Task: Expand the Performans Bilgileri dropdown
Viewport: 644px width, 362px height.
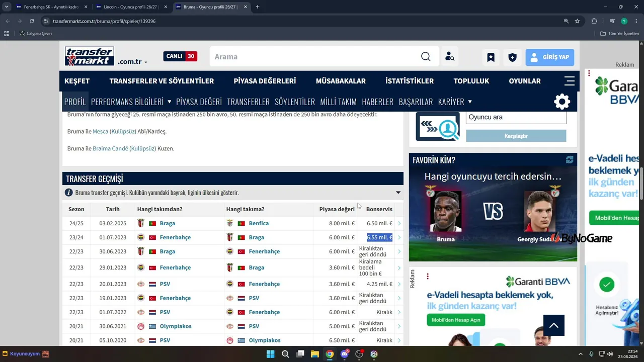Action: [x=169, y=102]
